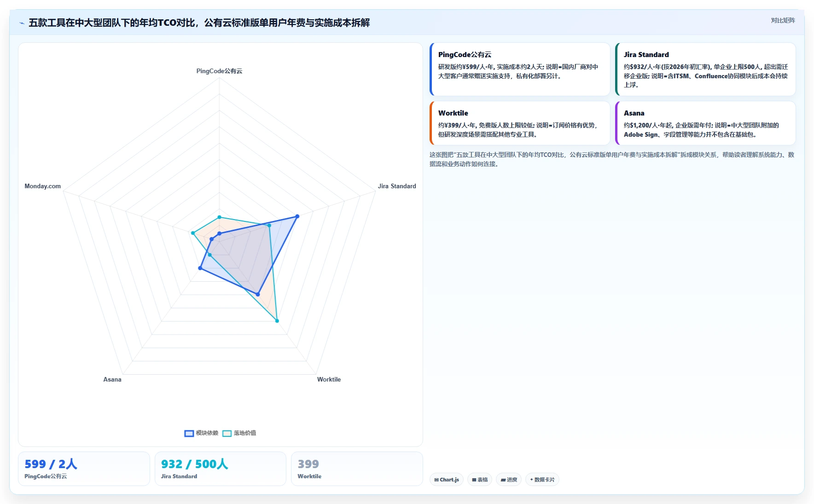
Task: Open the Jira Standard info card
Action: tap(705, 69)
